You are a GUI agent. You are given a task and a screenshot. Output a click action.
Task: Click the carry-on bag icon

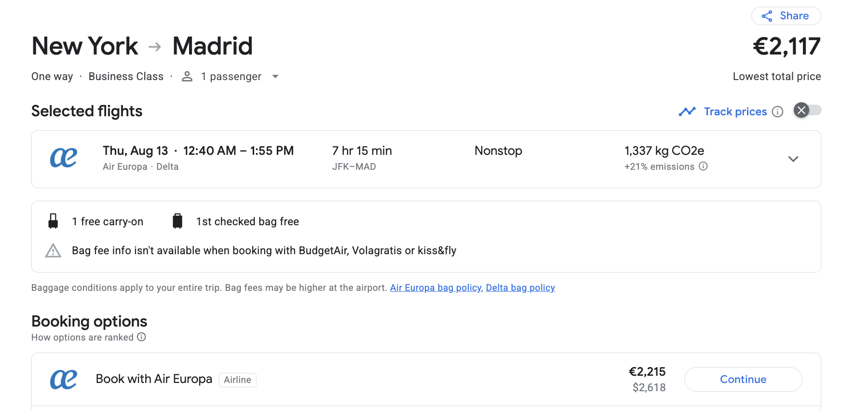click(53, 221)
